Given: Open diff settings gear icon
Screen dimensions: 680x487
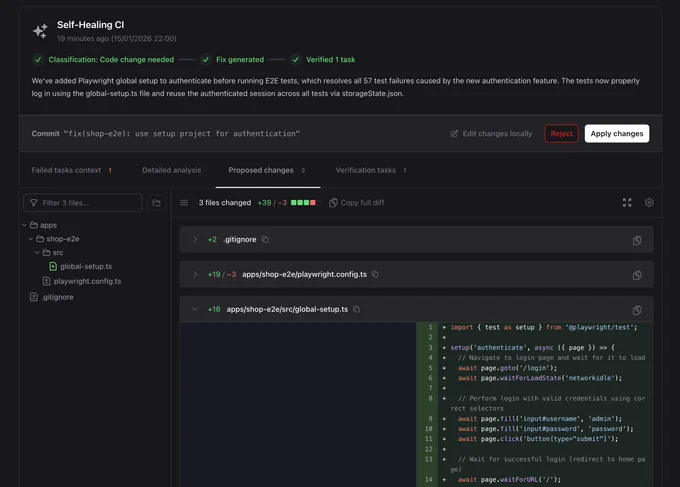Looking at the screenshot, I should (649, 203).
